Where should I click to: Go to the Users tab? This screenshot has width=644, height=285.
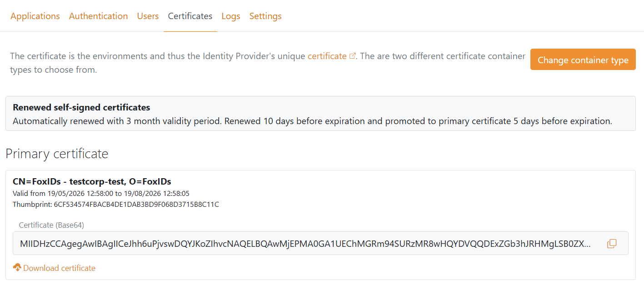[x=148, y=16]
